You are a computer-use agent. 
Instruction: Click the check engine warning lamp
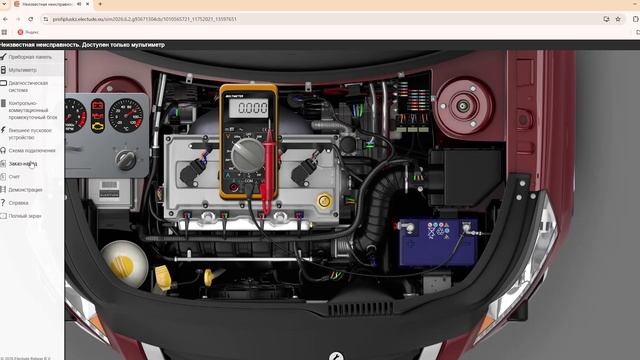coord(97,127)
